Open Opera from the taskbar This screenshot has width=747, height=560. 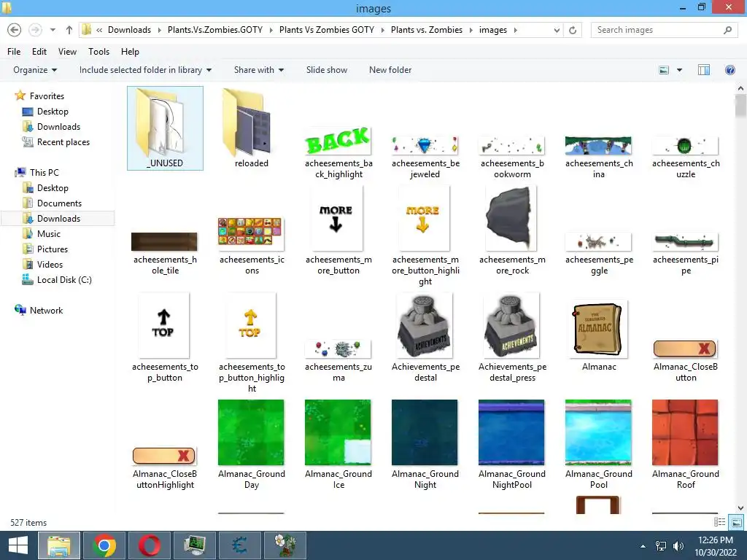(150, 545)
